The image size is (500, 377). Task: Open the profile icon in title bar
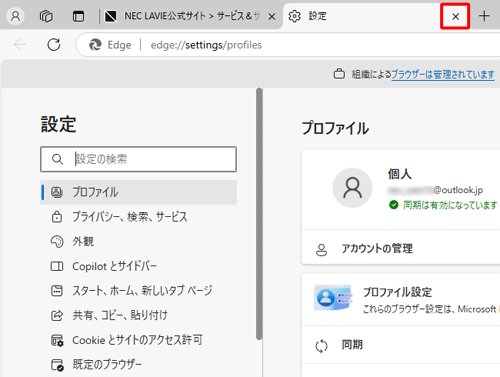(x=15, y=16)
